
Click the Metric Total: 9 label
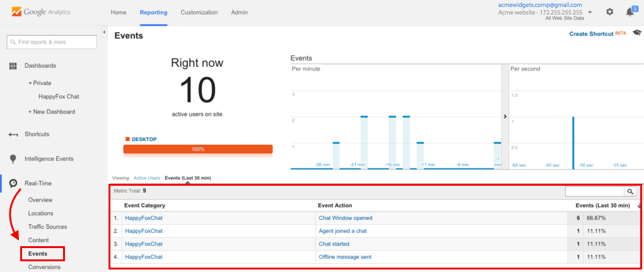coord(129,191)
